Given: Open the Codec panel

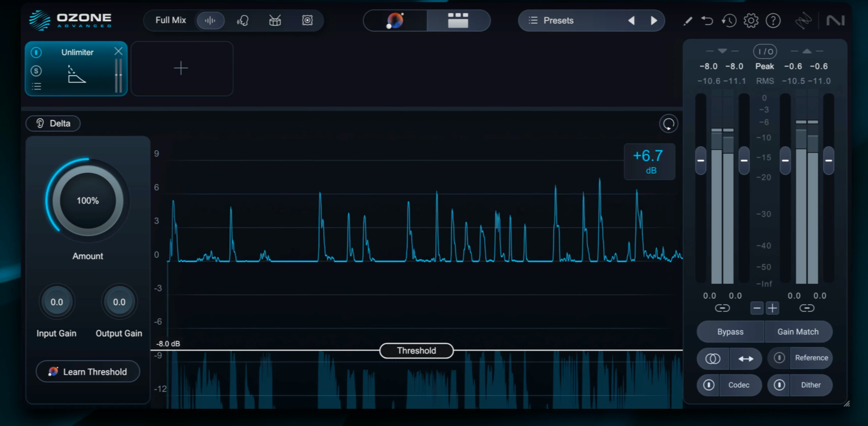Looking at the screenshot, I should coord(739,385).
